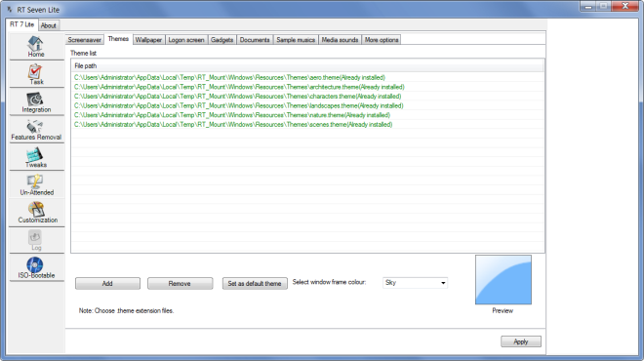Screen dimensions: 644x361
Task: Open the Task section icon
Action: point(36,74)
